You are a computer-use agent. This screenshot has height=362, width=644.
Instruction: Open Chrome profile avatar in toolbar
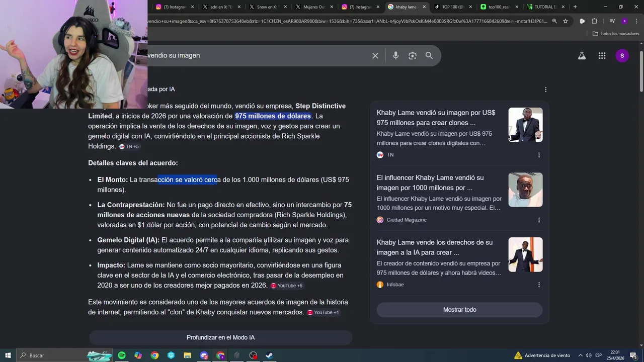(x=624, y=21)
